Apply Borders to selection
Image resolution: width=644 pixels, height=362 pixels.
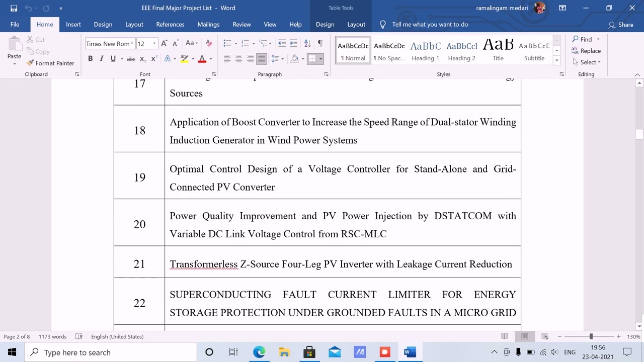312,59
